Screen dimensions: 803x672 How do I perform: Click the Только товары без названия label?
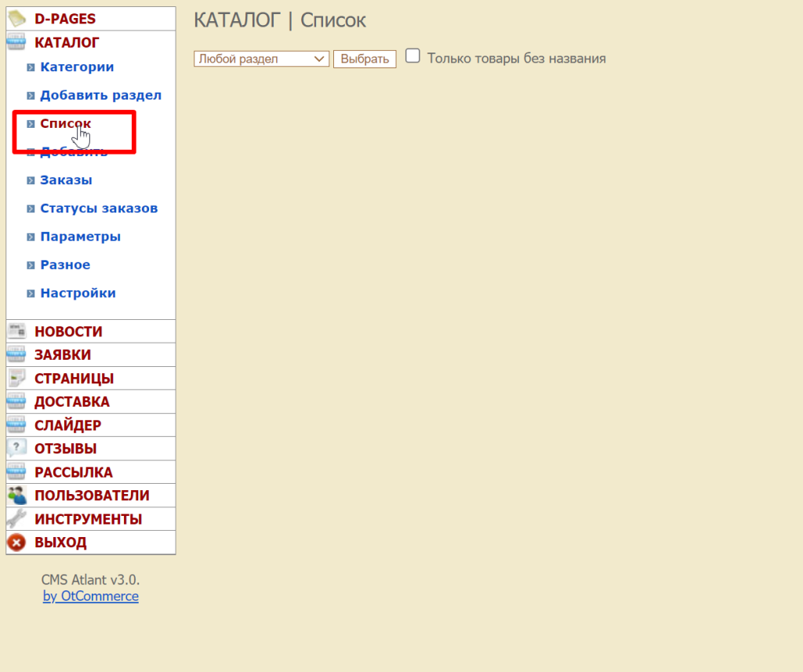517,59
